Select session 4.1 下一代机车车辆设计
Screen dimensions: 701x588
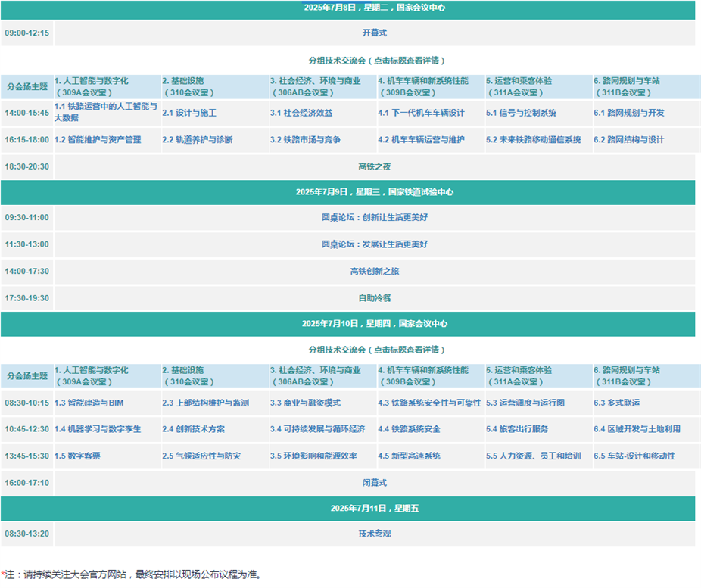421,113
